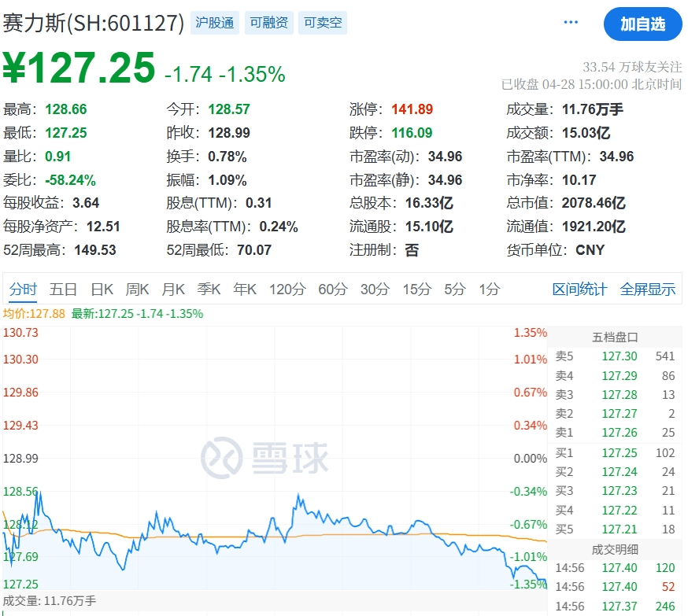This screenshot has width=688, height=616.
Task: Click the 加自选 add-to-watchlist button
Action: coord(643,24)
